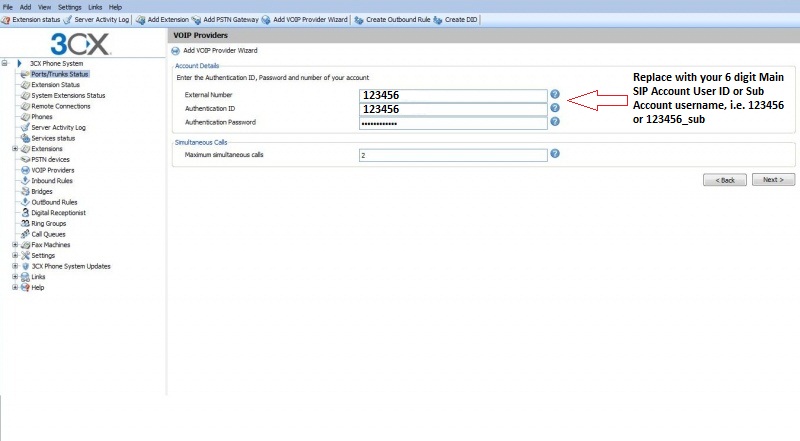Collapse the 3CX Phone System root node
Image resolution: width=800 pixels, height=441 pixels.
coord(5,63)
